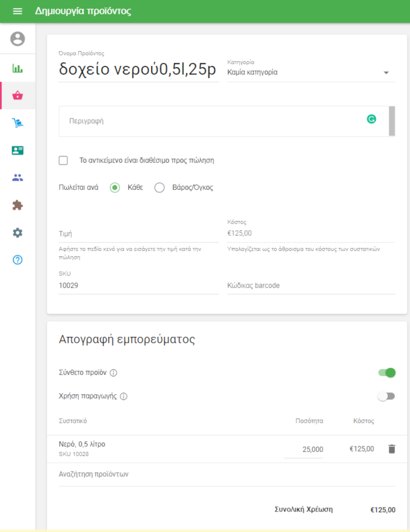Open the Employees people icon
Viewport: 410px width, 532px height.
17,178
